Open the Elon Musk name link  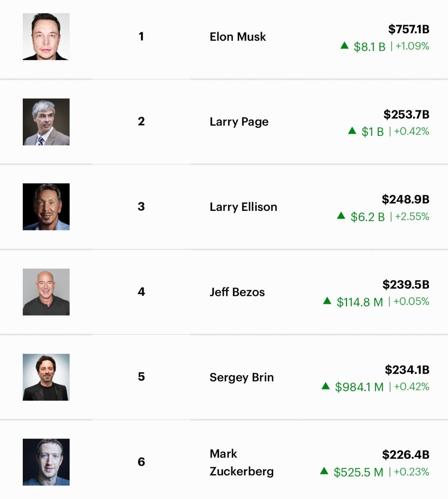coord(238,37)
